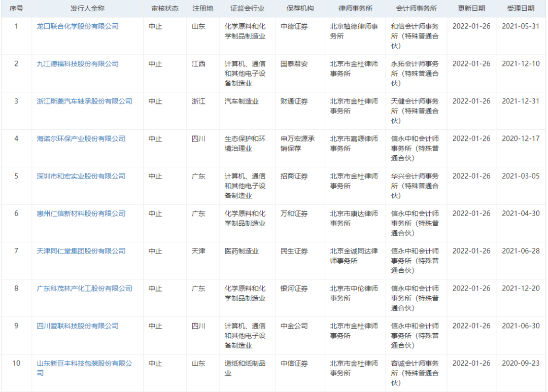This screenshot has width=548, height=392.
Task: Click the 更新日期 column header
Action: (x=471, y=9)
